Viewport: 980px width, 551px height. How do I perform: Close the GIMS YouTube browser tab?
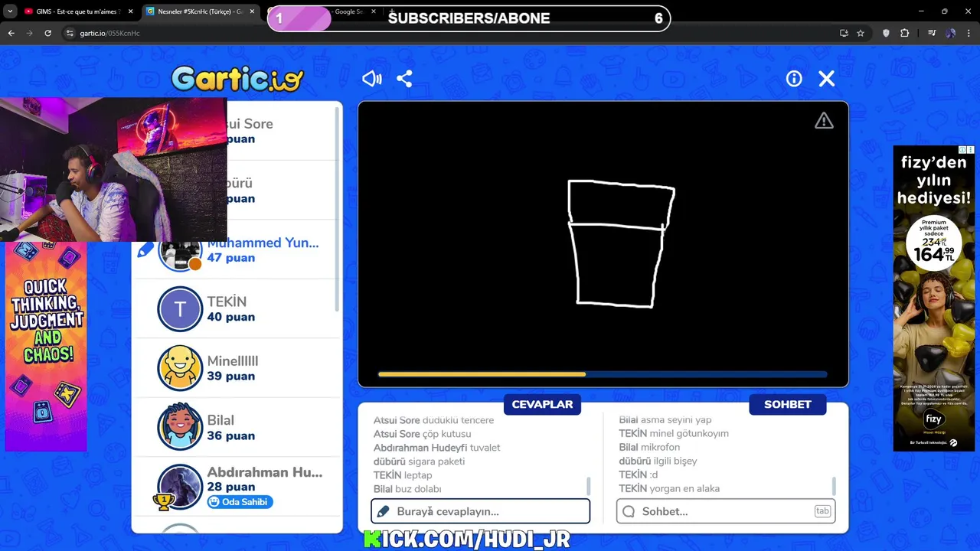coord(130,11)
